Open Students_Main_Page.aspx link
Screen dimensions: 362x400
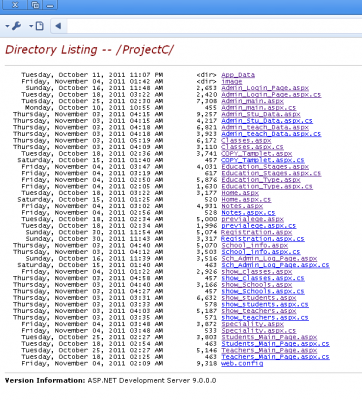coord(269,337)
